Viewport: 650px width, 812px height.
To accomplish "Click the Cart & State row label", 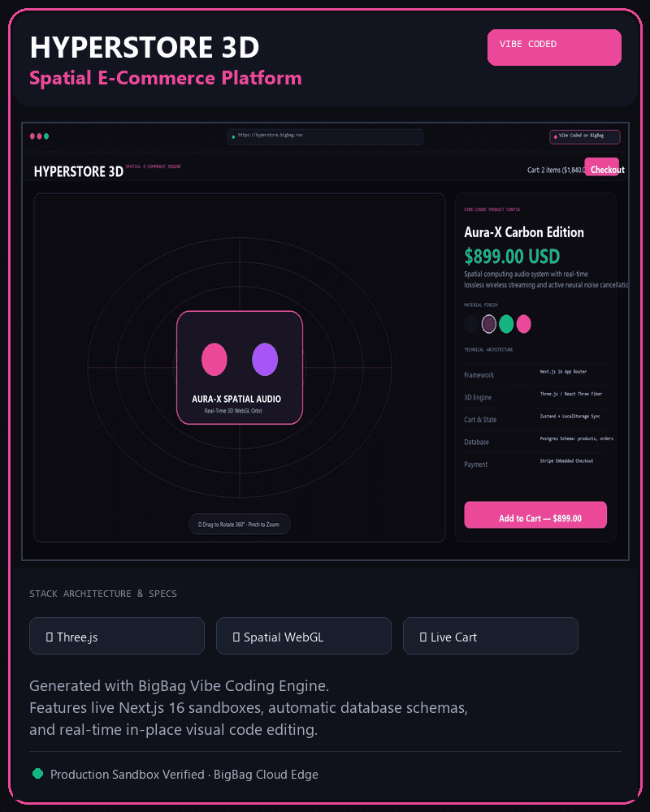I will [480, 420].
